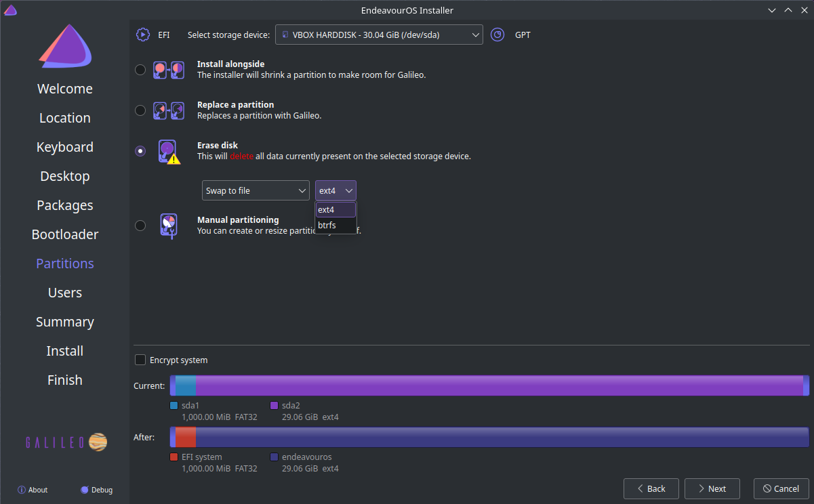Select the Install alongside radio button
Screen dimensions: 814x504
[140, 70]
